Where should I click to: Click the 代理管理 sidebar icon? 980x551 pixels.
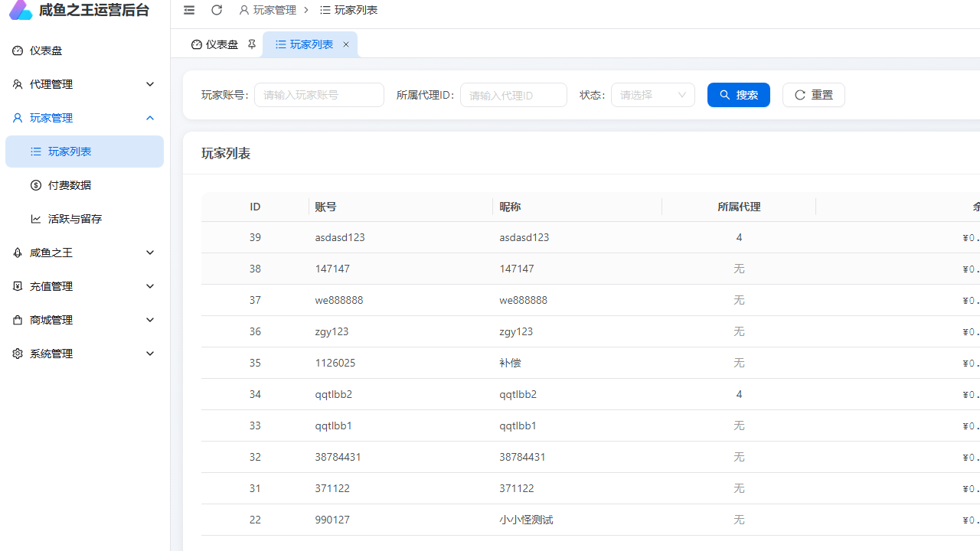click(18, 84)
